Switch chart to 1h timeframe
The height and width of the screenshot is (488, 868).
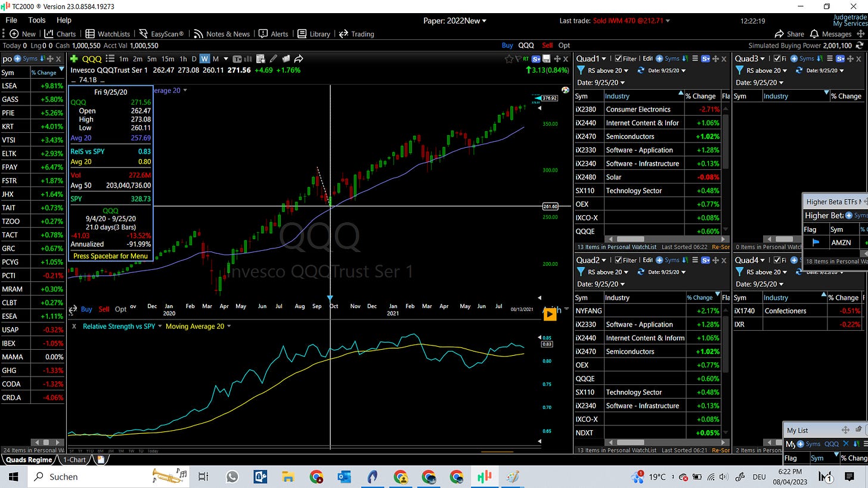click(183, 58)
